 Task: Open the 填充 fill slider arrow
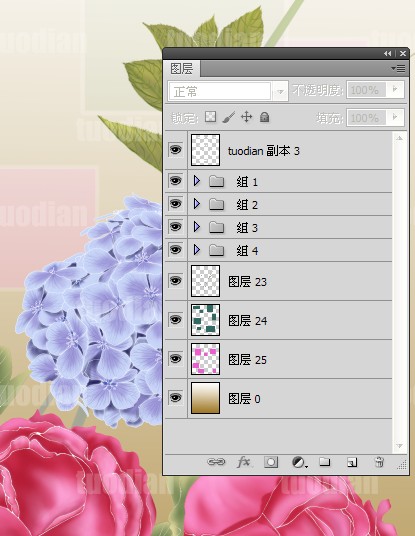point(395,117)
